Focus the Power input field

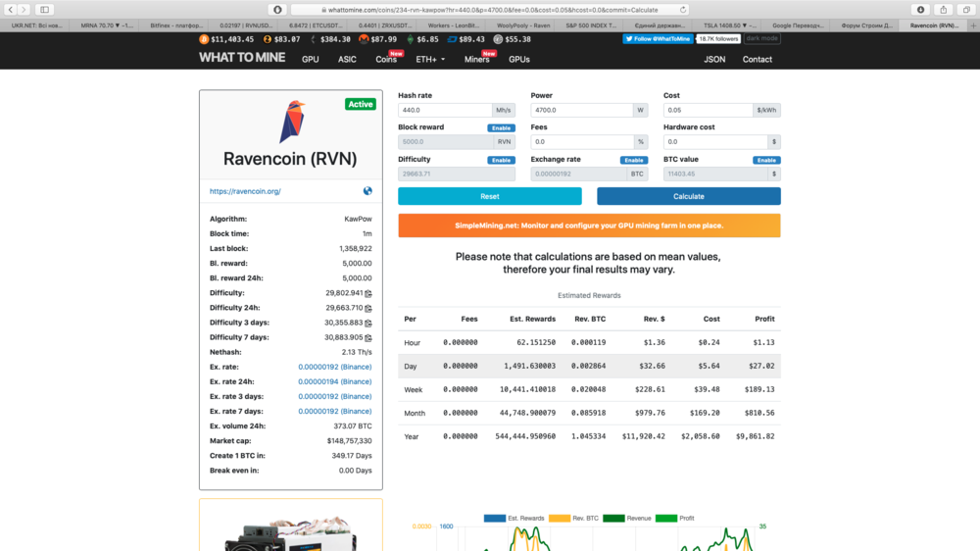(x=581, y=110)
